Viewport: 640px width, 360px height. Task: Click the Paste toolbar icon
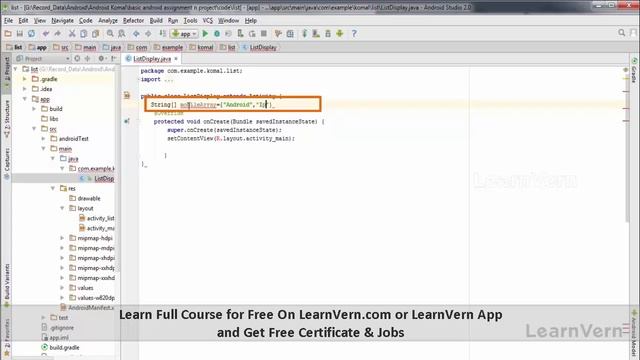click(x=96, y=34)
